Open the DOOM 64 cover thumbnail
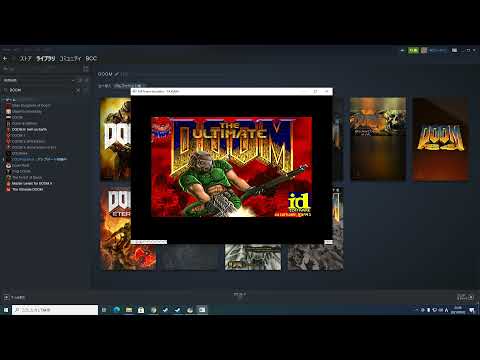The height and width of the screenshot is (360, 480). [x=441, y=139]
